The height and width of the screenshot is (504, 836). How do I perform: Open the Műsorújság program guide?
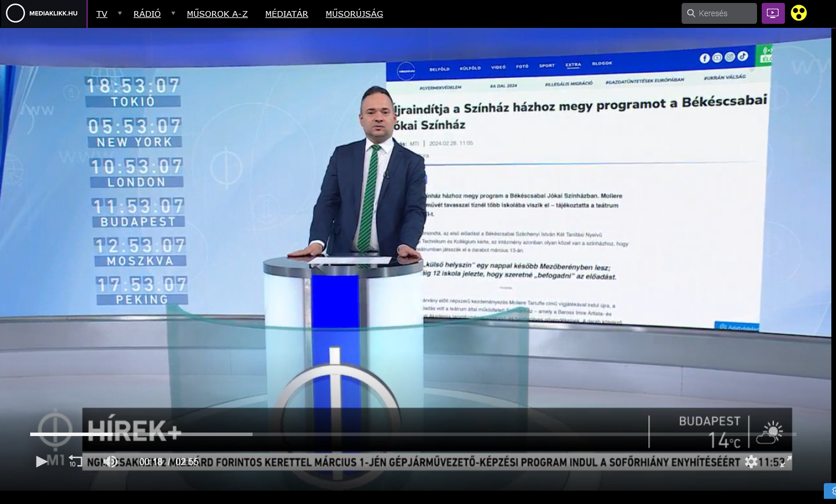[354, 14]
